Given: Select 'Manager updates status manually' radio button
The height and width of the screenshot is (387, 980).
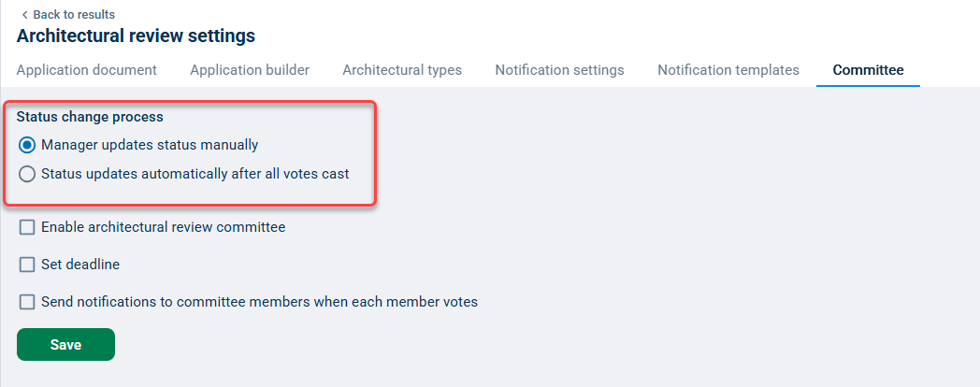Looking at the screenshot, I should [x=27, y=145].
